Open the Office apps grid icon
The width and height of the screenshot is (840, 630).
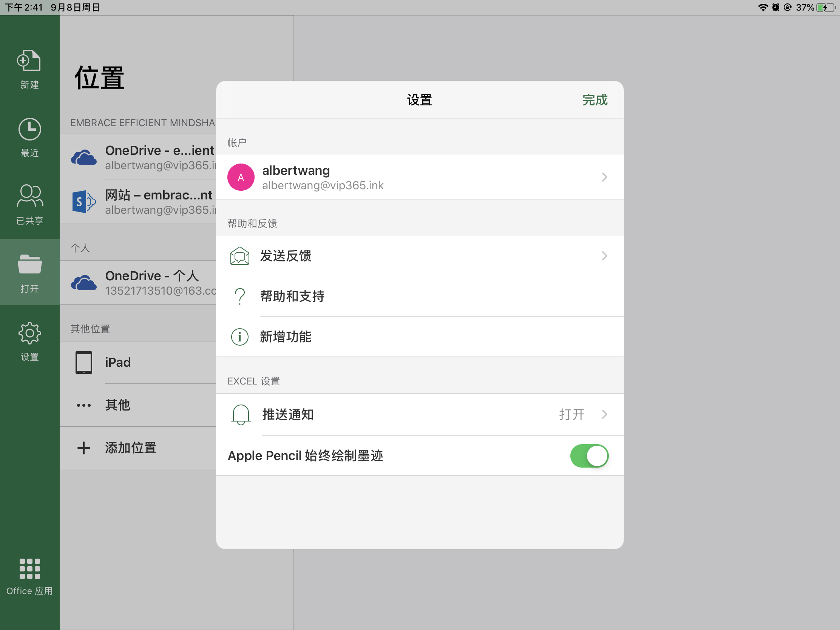coord(29,568)
